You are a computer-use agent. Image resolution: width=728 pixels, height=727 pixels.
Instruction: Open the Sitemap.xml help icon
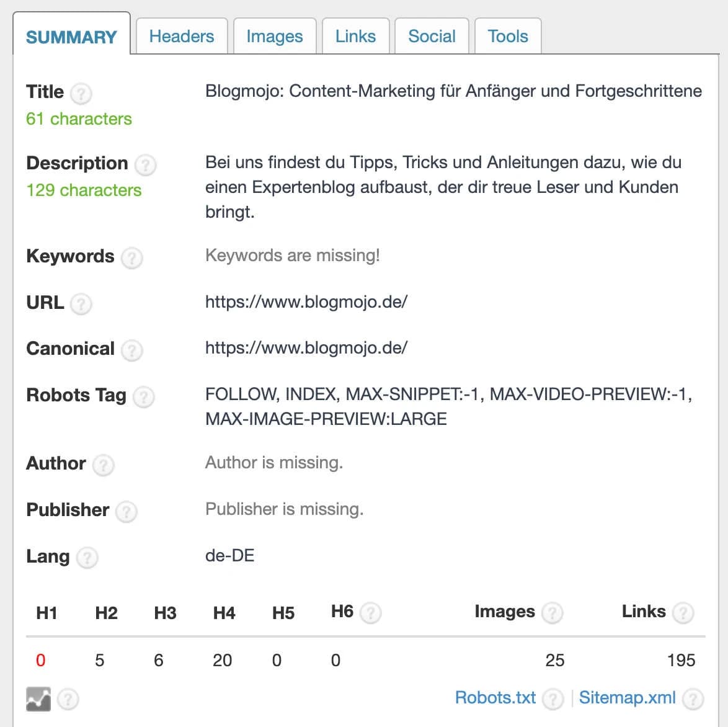(694, 698)
